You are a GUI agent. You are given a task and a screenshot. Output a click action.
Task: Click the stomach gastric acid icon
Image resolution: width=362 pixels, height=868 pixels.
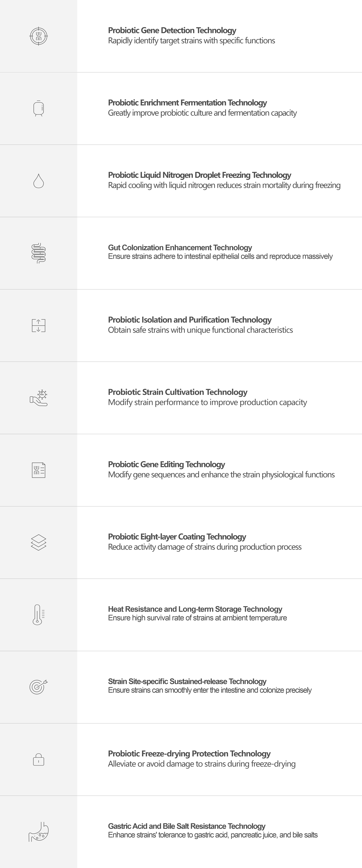38,832
